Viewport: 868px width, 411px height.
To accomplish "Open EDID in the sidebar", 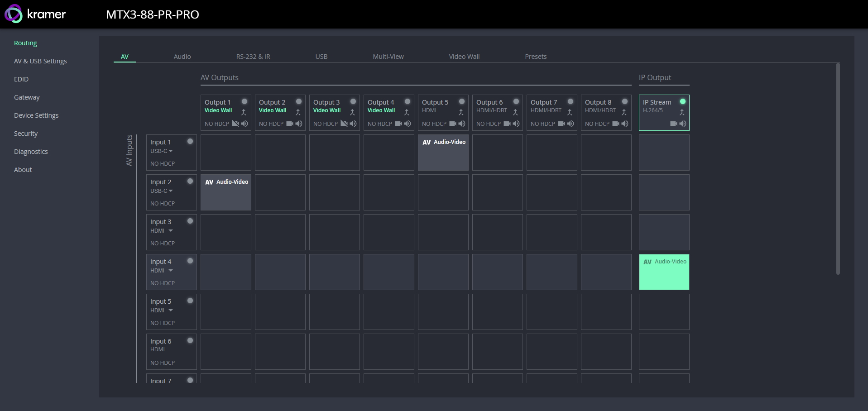I will 21,79.
